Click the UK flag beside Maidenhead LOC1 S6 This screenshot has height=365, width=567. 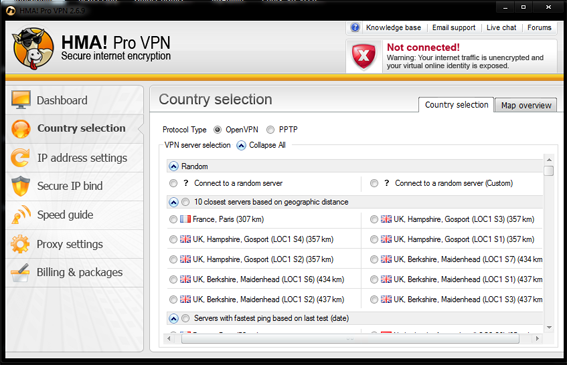click(x=186, y=279)
